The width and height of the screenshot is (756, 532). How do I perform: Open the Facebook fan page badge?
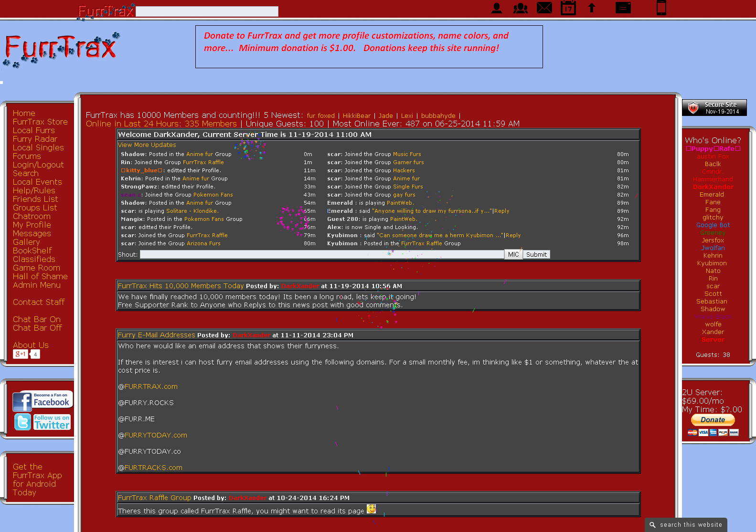click(x=43, y=401)
